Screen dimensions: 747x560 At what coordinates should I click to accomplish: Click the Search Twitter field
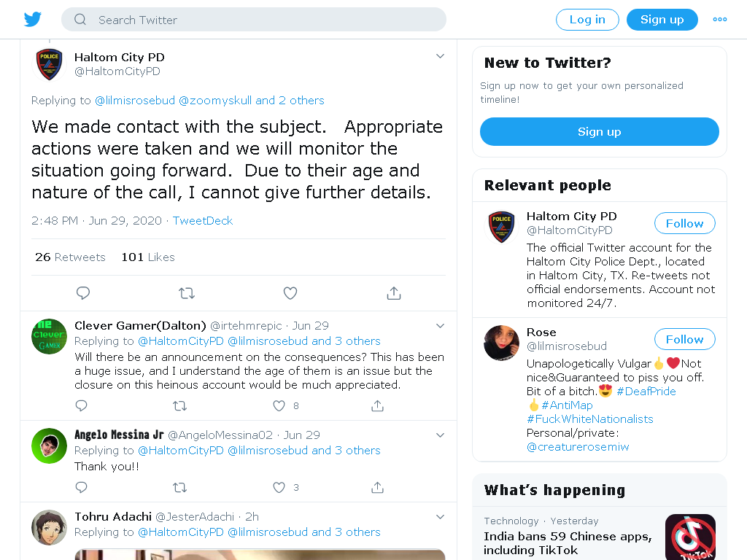tap(253, 20)
